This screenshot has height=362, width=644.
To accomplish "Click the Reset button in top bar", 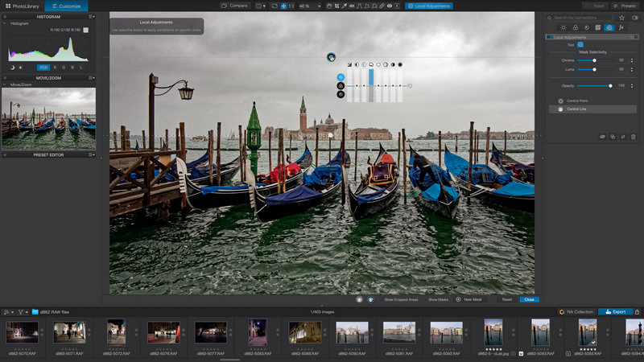I will tap(595, 6).
